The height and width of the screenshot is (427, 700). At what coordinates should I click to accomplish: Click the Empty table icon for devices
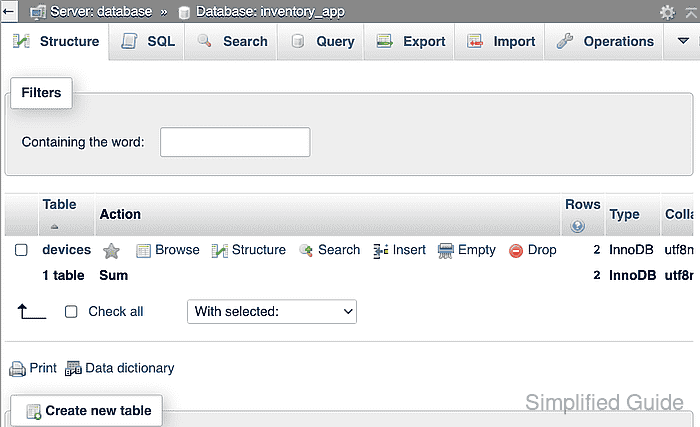coord(445,251)
